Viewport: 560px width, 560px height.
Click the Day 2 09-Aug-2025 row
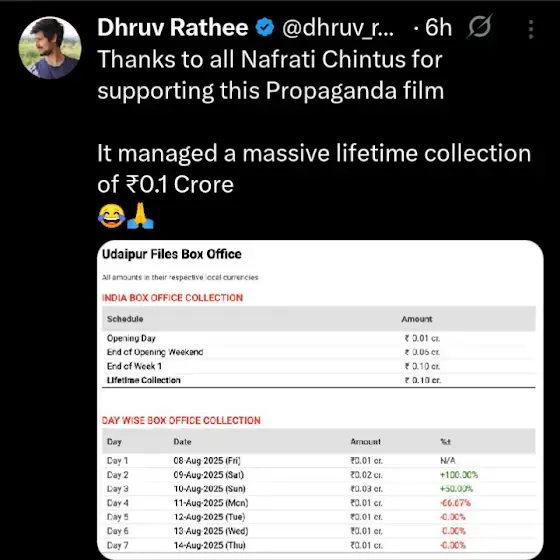(x=319, y=475)
